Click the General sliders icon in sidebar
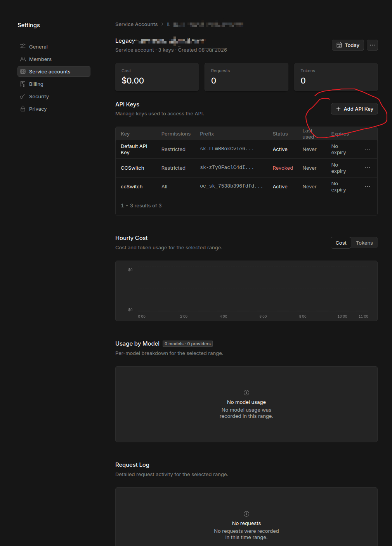Screen dimensions: 392x546 (x=23, y=46)
